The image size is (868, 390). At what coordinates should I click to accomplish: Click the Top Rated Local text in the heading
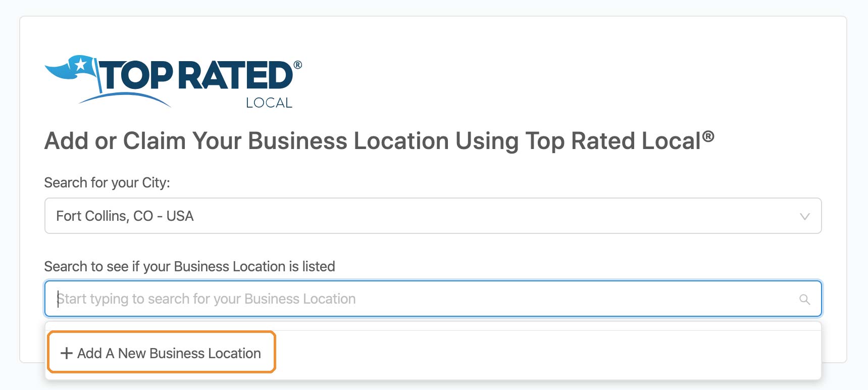613,141
